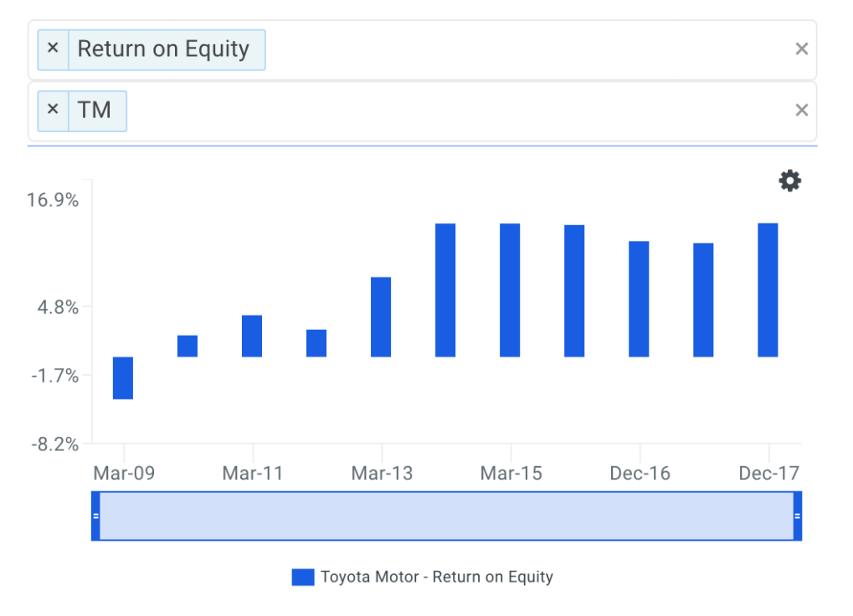Viewport: 853px width, 616px height.
Task: Click the left range slider handle
Action: [x=95, y=516]
